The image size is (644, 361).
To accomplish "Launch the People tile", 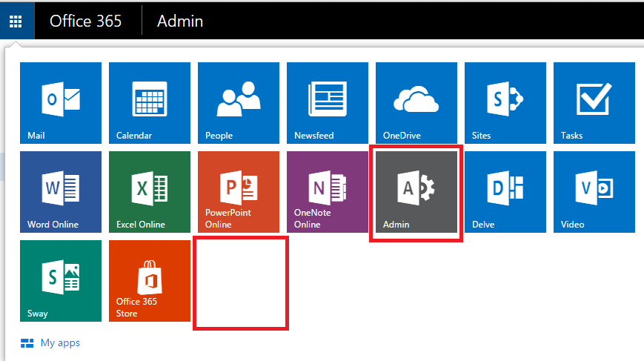I will tap(239, 103).
